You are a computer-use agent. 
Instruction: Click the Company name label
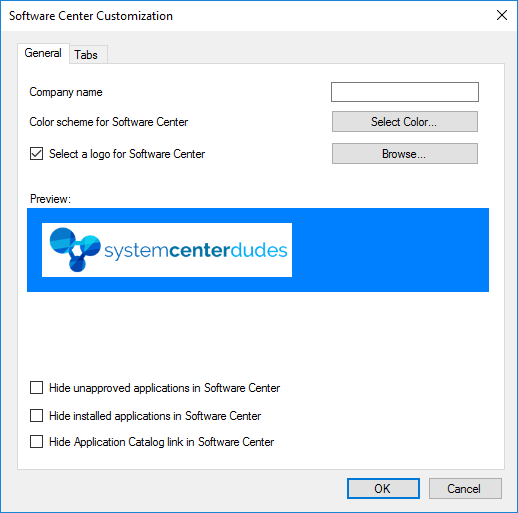coord(66,92)
